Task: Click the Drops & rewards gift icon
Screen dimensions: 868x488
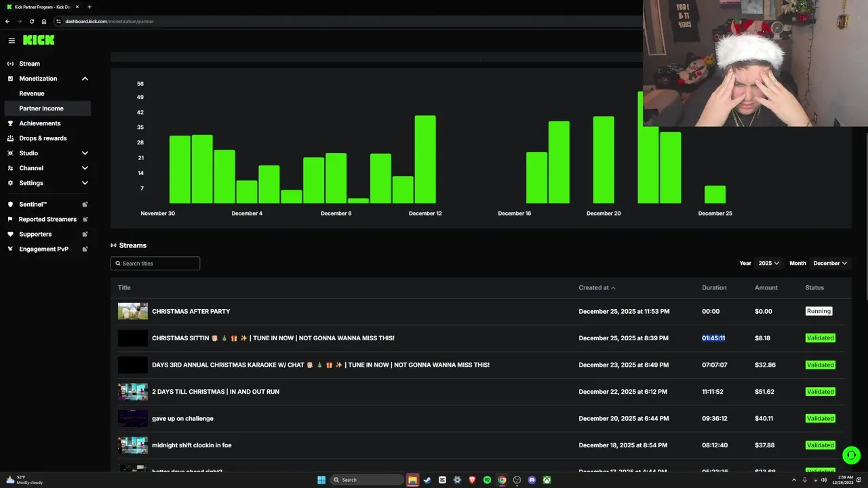Action: click(x=10, y=138)
